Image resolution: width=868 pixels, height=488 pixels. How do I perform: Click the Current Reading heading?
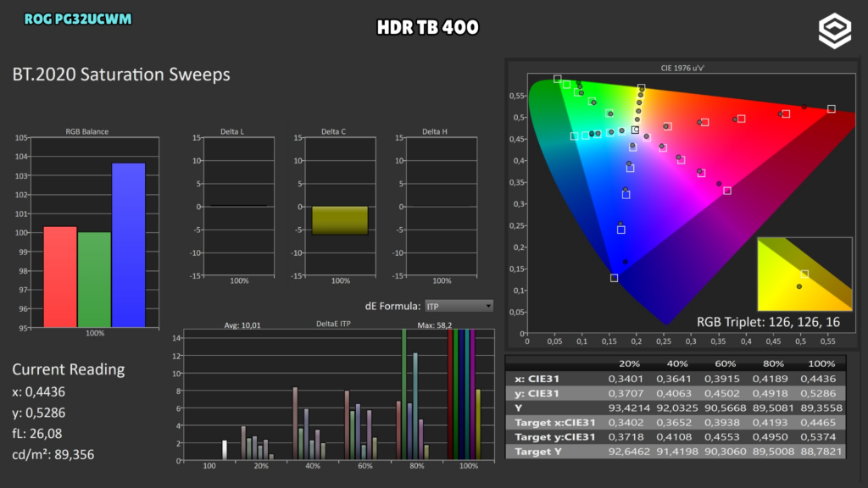click(x=69, y=369)
